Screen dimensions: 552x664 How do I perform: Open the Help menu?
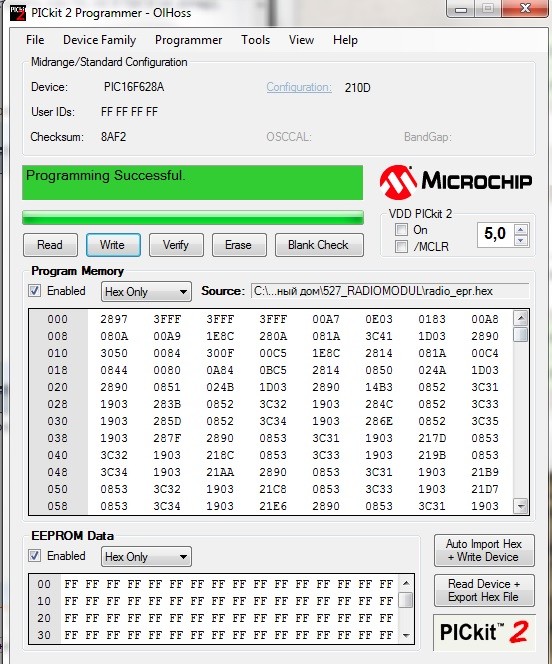tap(345, 40)
